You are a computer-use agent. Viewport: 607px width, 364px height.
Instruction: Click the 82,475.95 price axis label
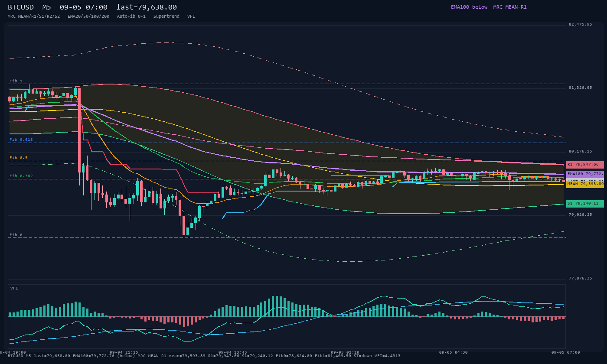580,24
